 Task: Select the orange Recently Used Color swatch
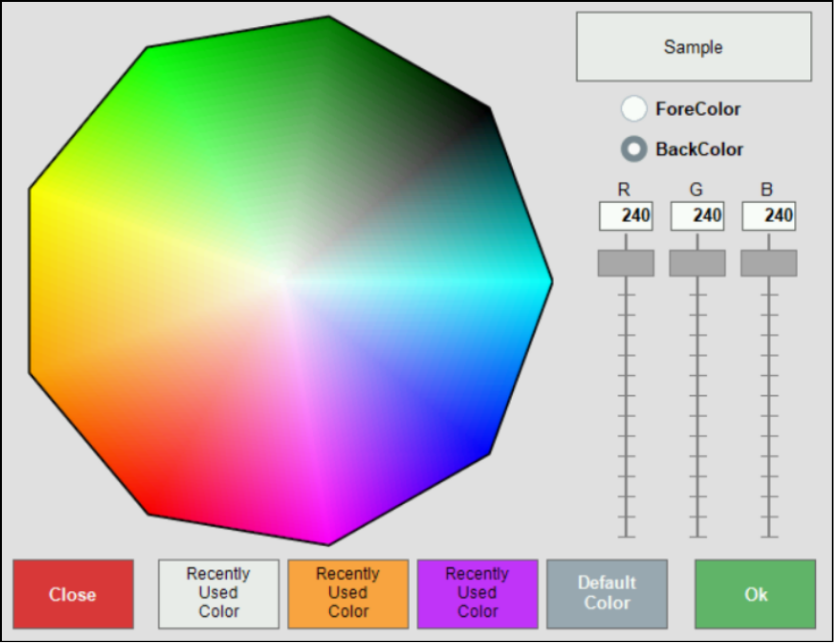click(348, 594)
